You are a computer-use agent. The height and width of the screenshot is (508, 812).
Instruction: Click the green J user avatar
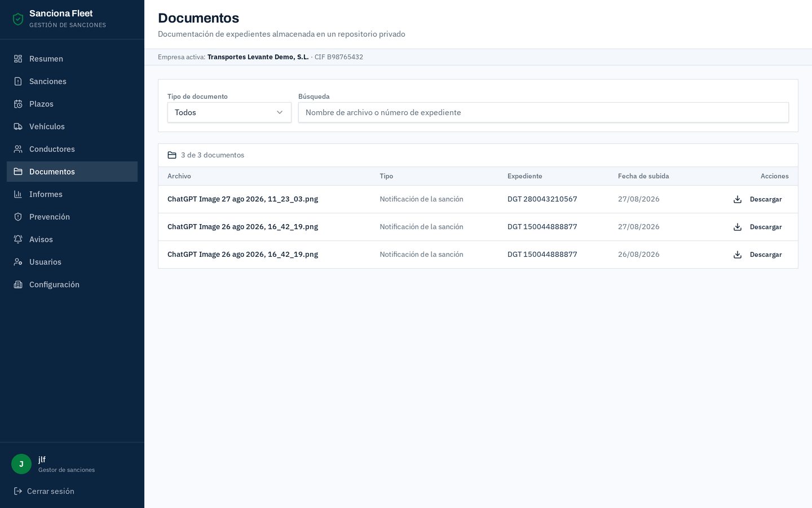coord(21,464)
